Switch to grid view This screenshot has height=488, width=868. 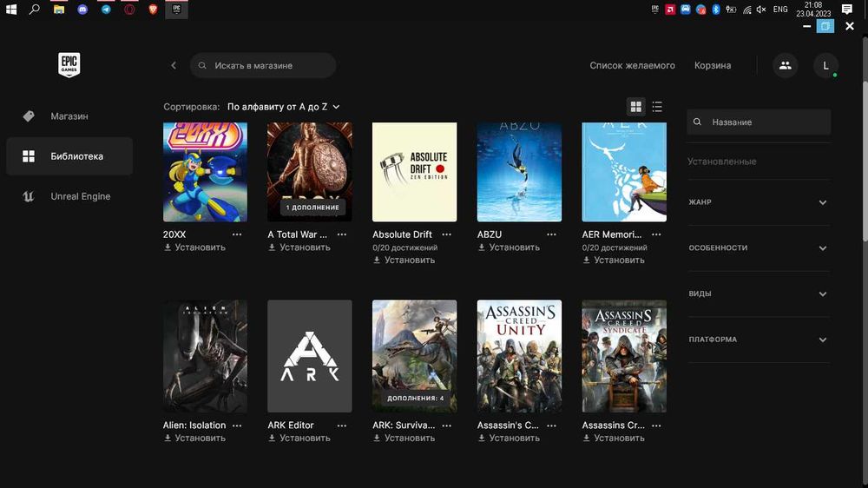636,106
